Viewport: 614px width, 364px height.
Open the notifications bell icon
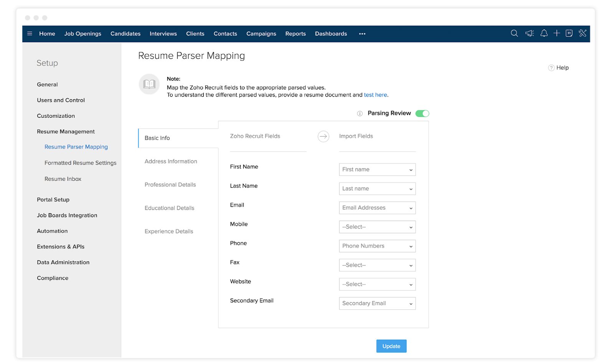(x=544, y=33)
